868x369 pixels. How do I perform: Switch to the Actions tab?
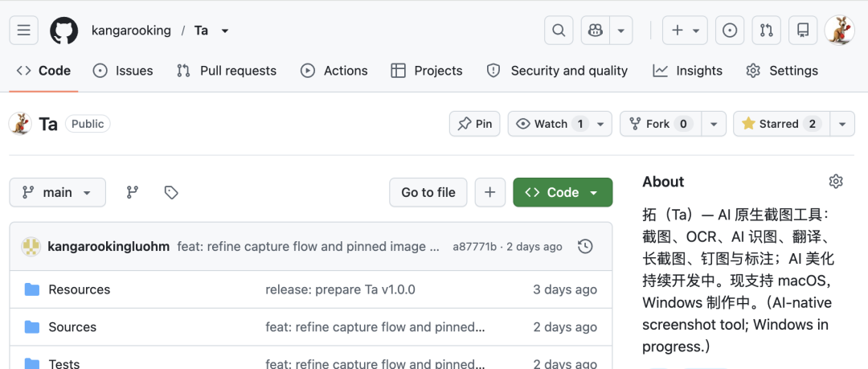click(334, 71)
